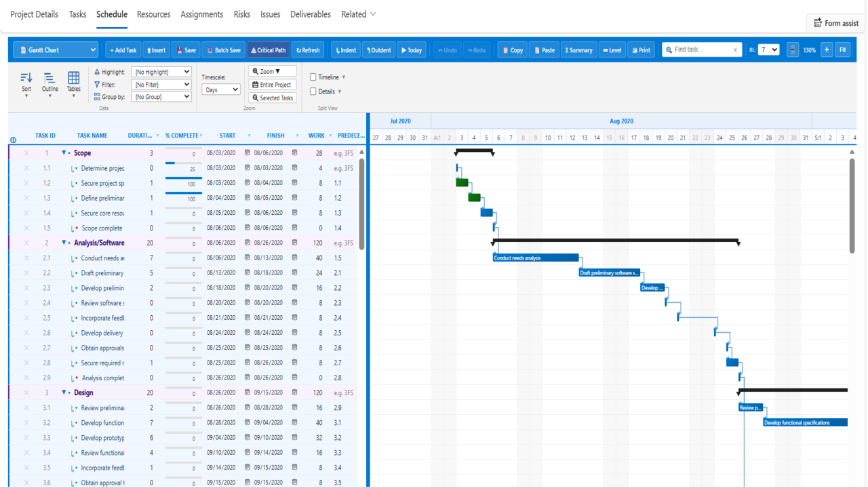The height and width of the screenshot is (488, 868).
Task: Click % complete bar for task 1.1
Action: 183,163
